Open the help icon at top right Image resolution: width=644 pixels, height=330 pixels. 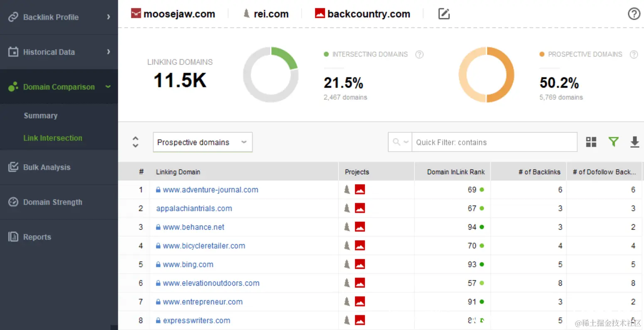tap(634, 14)
